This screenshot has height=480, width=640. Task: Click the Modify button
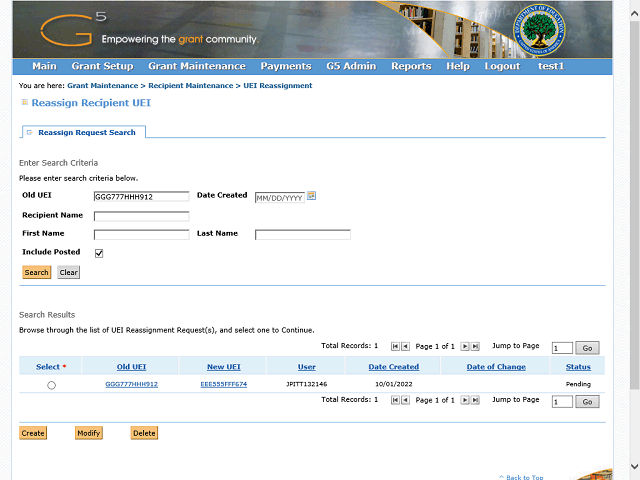(x=89, y=433)
